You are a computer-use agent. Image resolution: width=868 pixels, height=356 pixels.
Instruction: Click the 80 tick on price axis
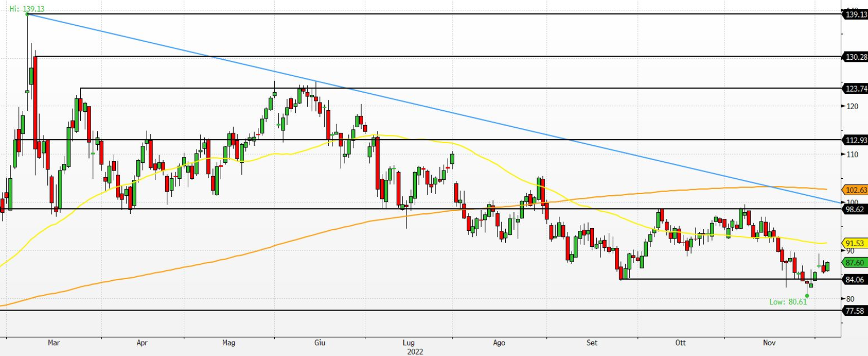click(850, 299)
